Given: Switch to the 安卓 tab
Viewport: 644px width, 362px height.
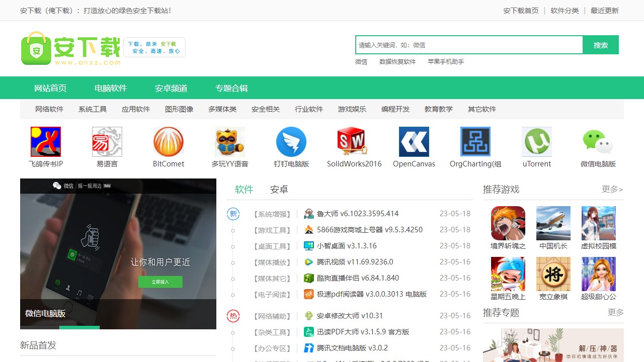Looking at the screenshot, I should 278,190.
